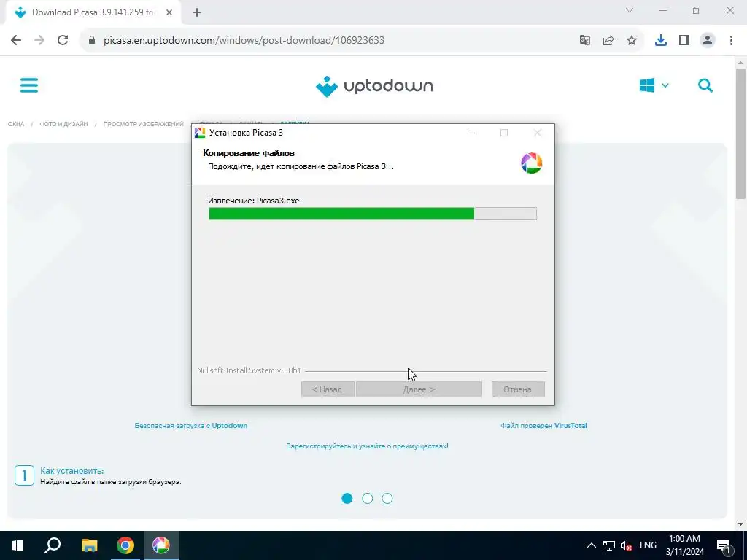The height and width of the screenshot is (560, 747).
Task: Switch to Picasa installer in taskbar
Action: pos(161,545)
